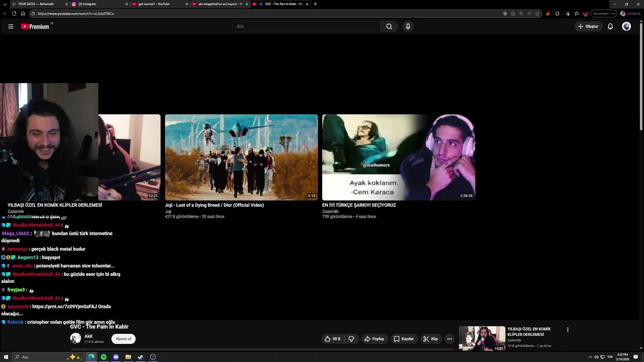Open AkK channel avatar
This screenshot has height=362, width=644.
pos(75,338)
